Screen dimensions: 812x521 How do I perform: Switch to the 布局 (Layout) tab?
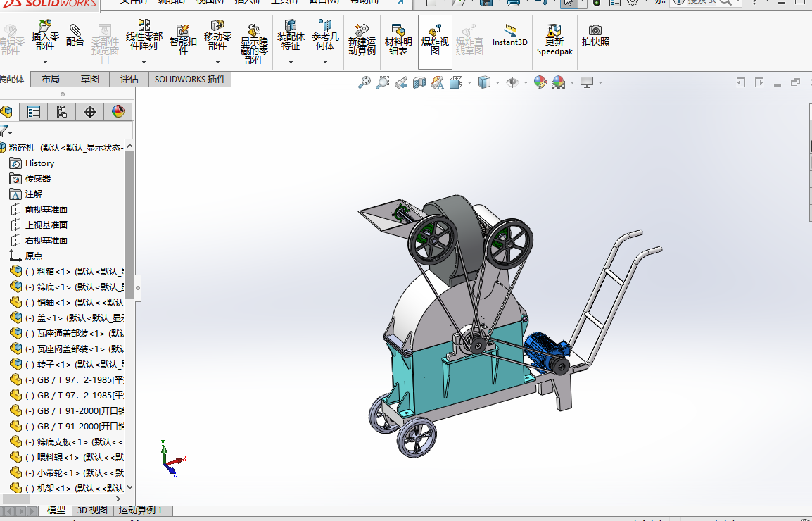[50, 79]
